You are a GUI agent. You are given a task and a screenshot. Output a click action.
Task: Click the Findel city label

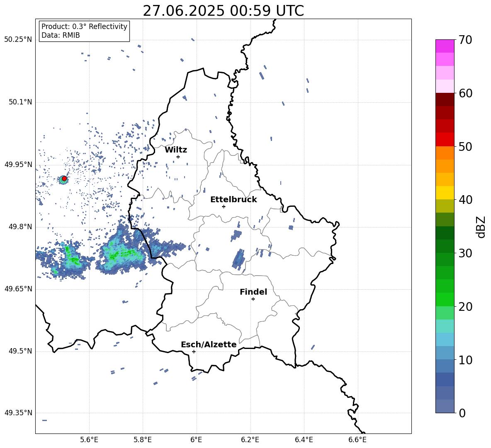[x=253, y=292]
